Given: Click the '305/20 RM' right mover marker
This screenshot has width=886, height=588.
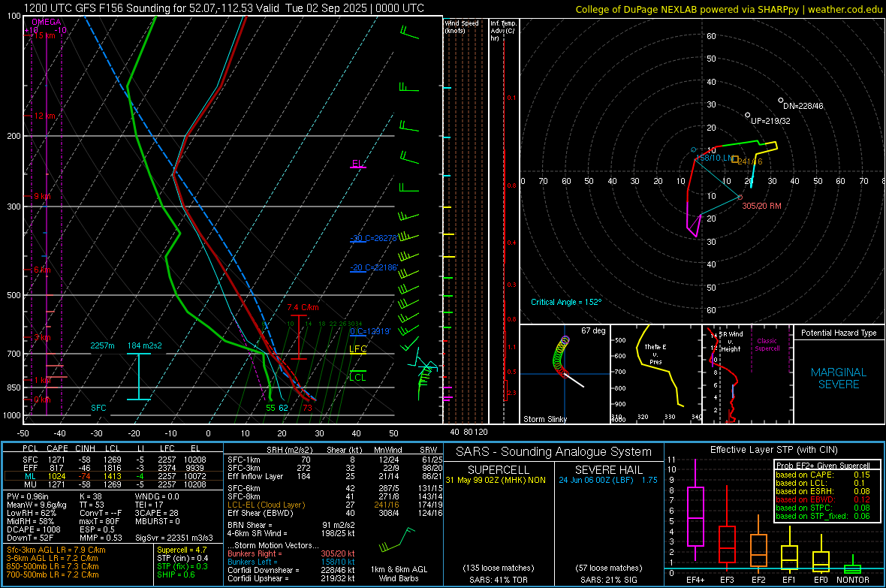Looking at the screenshot, I should point(761,206).
